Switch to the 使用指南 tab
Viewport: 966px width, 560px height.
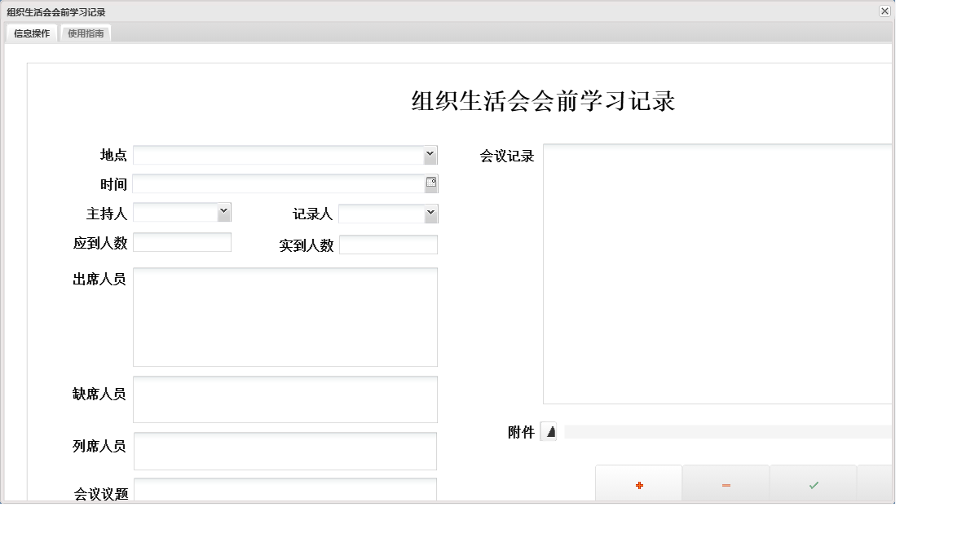point(85,33)
